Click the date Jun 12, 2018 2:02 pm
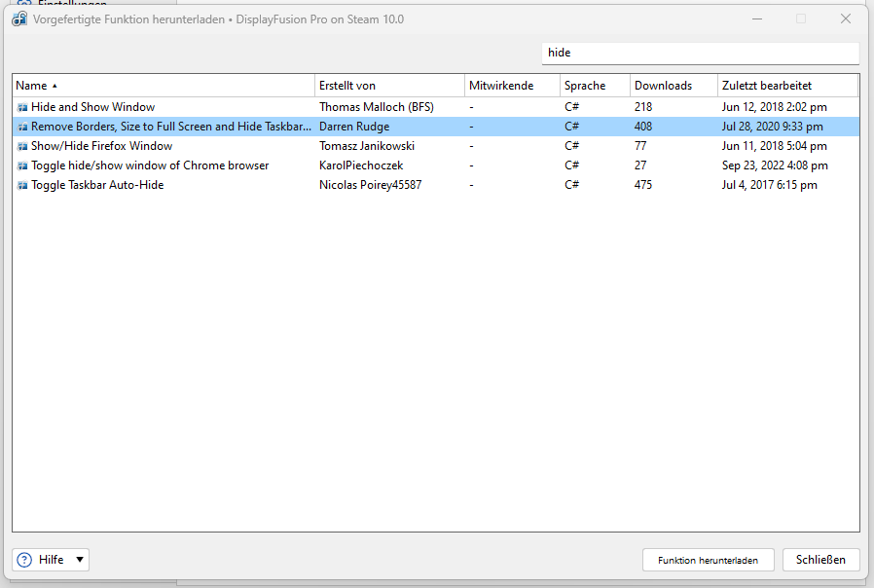Image resolution: width=874 pixels, height=588 pixels. (774, 107)
